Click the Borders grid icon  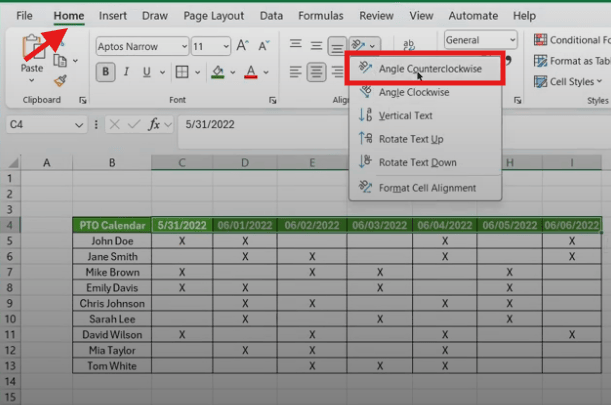coord(182,72)
